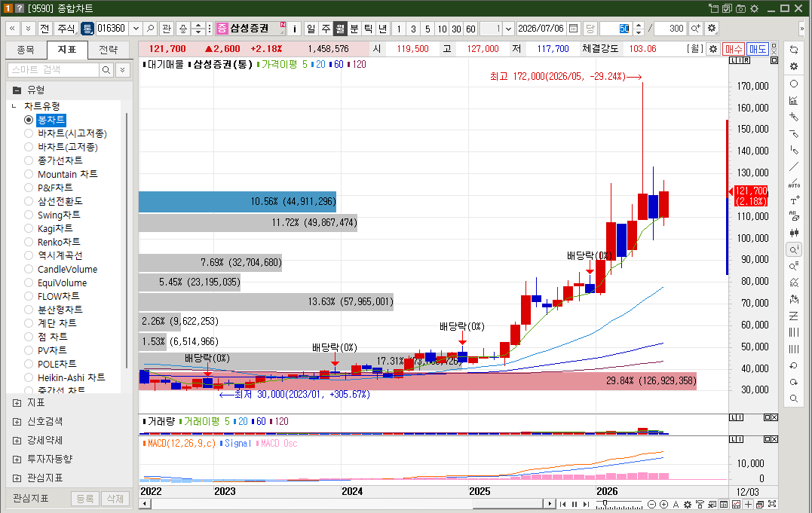Click the fullscreen chart icon at bottom right
This screenshot has width=812, height=513.
coord(772,504)
